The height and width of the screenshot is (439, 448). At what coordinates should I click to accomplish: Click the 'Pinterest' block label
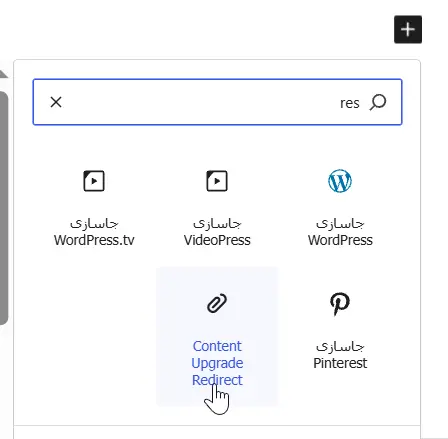[x=340, y=363]
